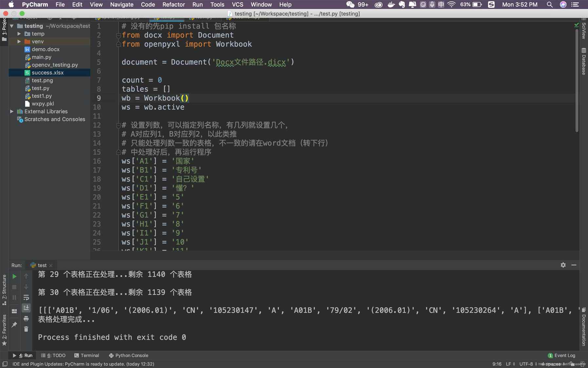Select success.xlsx in the project tree
Viewport: 588px width, 368px height.
[48, 72]
